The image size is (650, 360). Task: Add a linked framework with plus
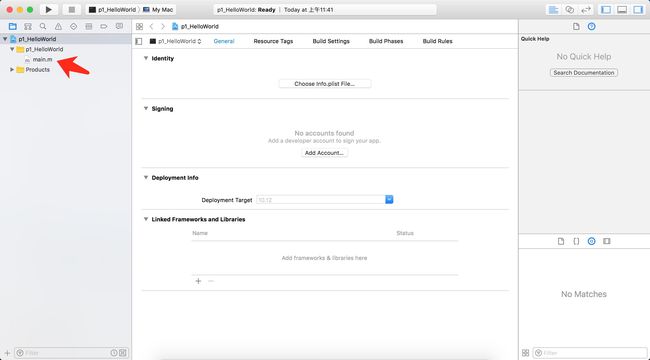click(x=198, y=281)
